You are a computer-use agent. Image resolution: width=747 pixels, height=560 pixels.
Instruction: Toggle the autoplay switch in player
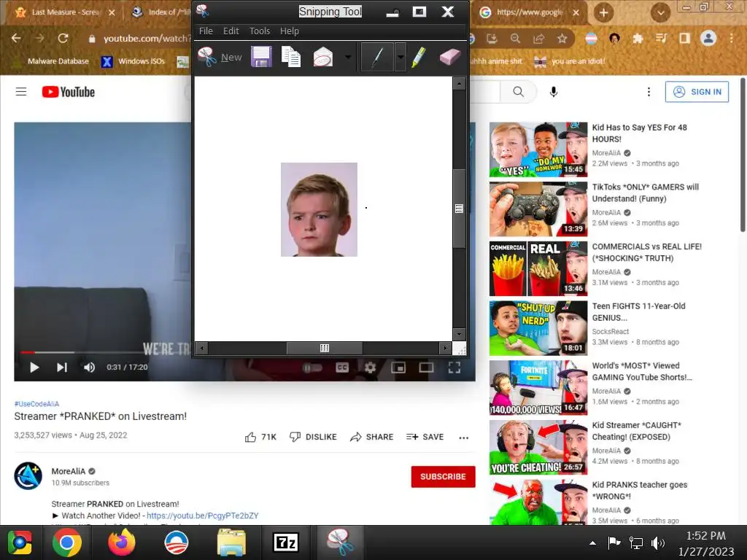[x=312, y=367]
